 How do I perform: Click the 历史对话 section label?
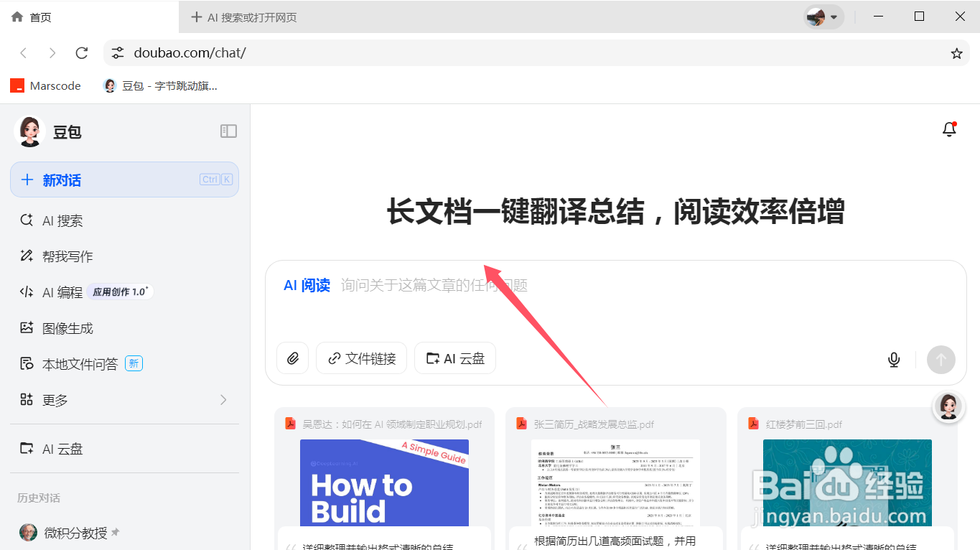pyautogui.click(x=39, y=498)
